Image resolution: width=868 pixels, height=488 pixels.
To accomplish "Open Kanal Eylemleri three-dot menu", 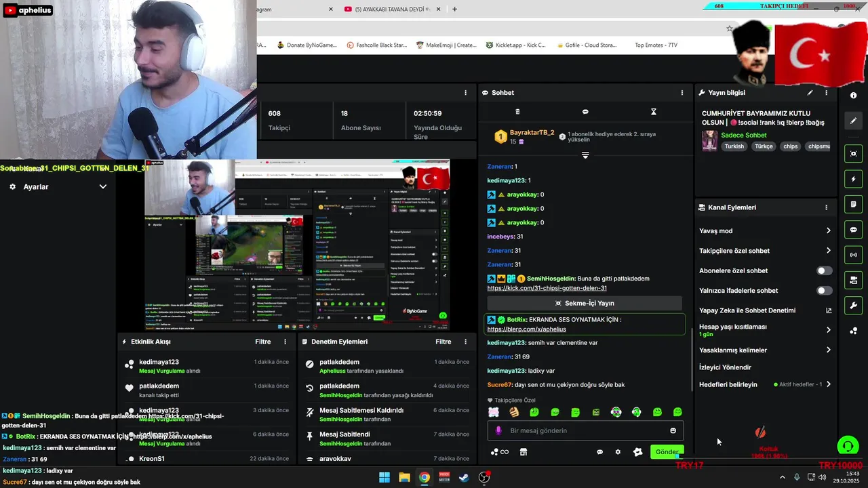I will tap(826, 207).
